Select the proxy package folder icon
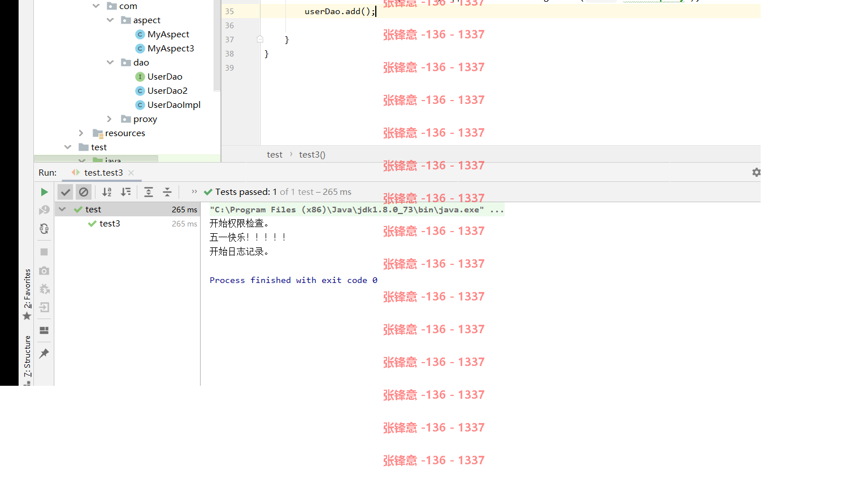Image resolution: width=868 pixels, height=488 pixels. click(126, 119)
